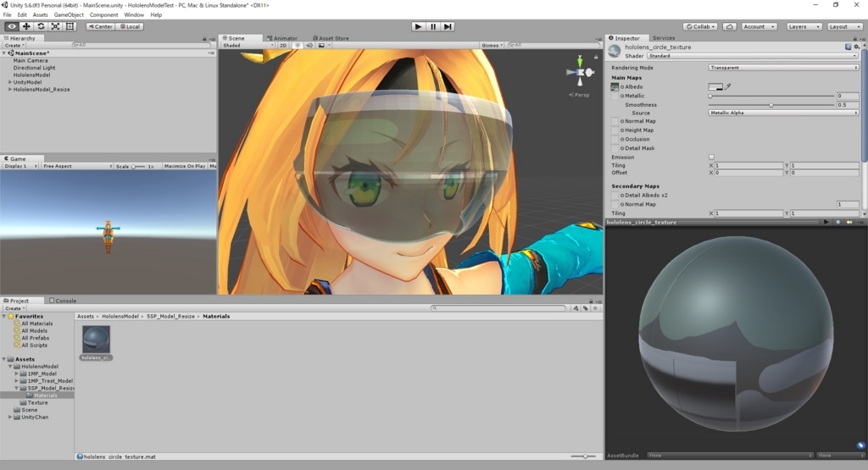
Task: Pause the game playback
Action: click(433, 26)
